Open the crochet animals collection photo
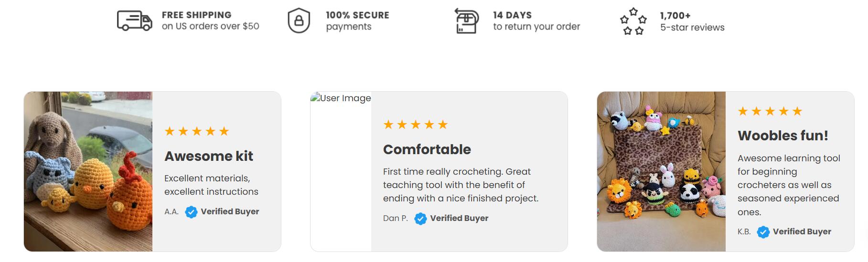 tap(661, 171)
